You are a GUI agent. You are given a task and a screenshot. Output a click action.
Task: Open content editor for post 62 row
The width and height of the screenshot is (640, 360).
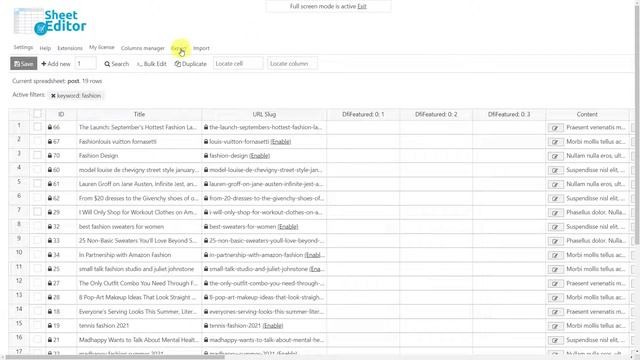pos(555,199)
